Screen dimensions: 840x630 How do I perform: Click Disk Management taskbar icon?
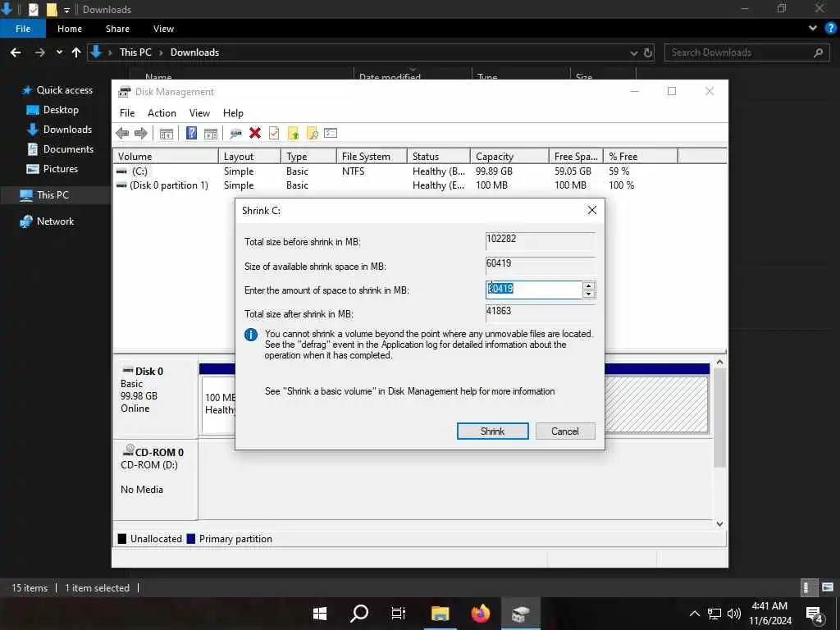pos(521,614)
